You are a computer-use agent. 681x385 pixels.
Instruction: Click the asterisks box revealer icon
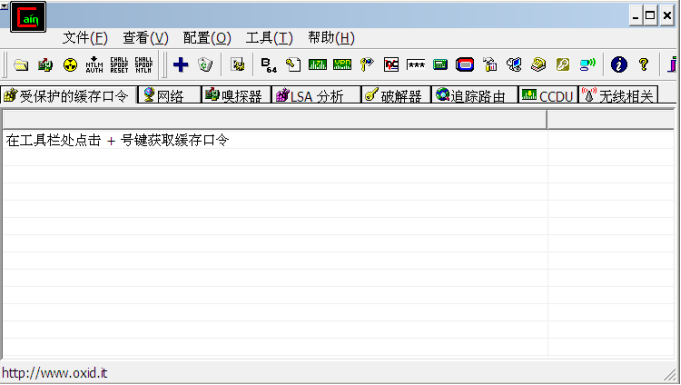416,65
